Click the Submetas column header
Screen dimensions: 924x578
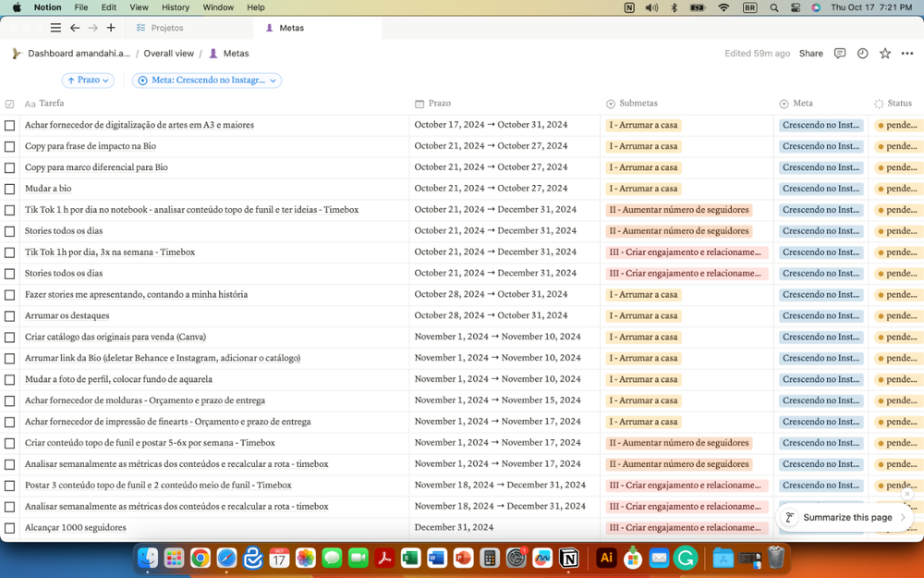pyautogui.click(x=638, y=104)
